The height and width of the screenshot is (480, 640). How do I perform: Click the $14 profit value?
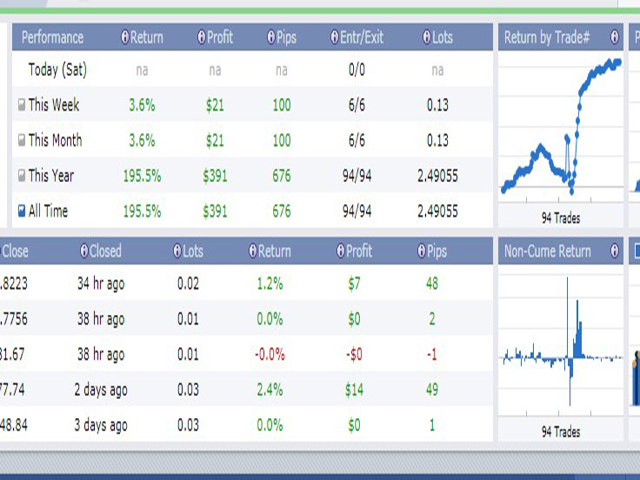point(354,390)
